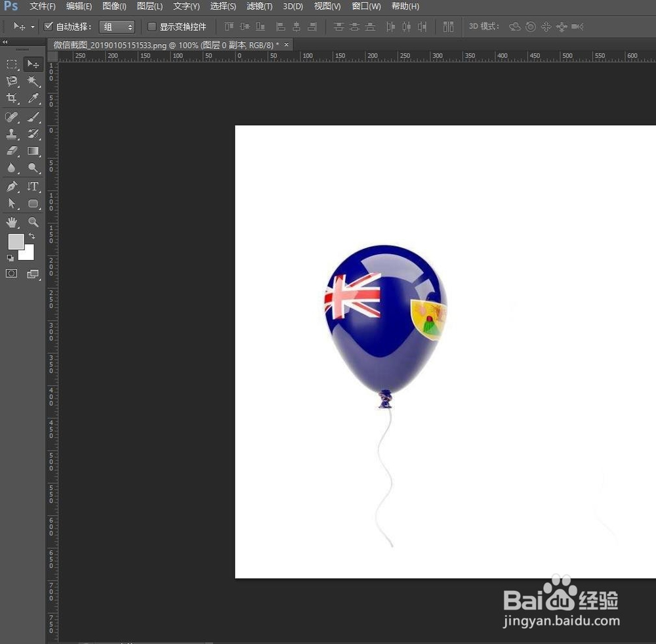Toggle the 自动选择 checkbox
Image resolution: width=656 pixels, height=644 pixels.
[48, 27]
